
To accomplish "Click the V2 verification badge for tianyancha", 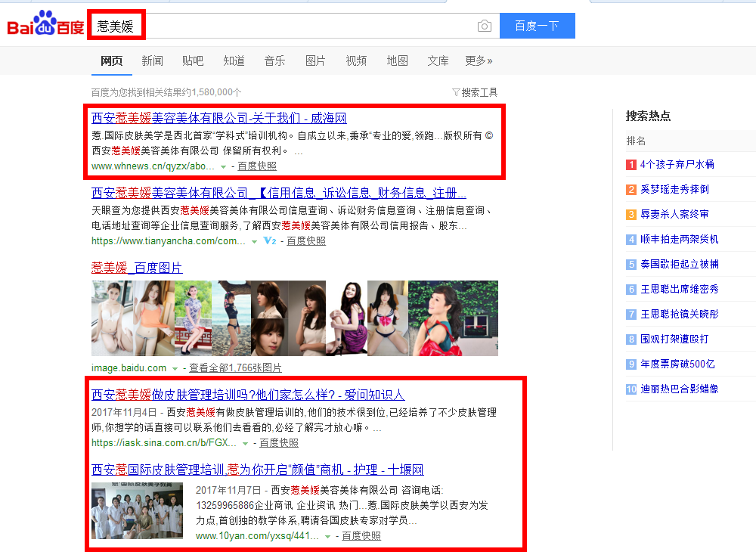I will click(x=270, y=240).
